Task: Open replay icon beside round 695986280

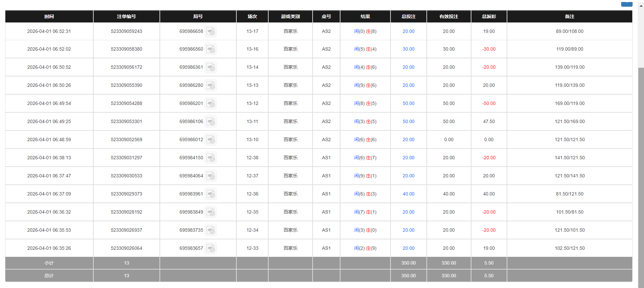Action: click(211, 85)
